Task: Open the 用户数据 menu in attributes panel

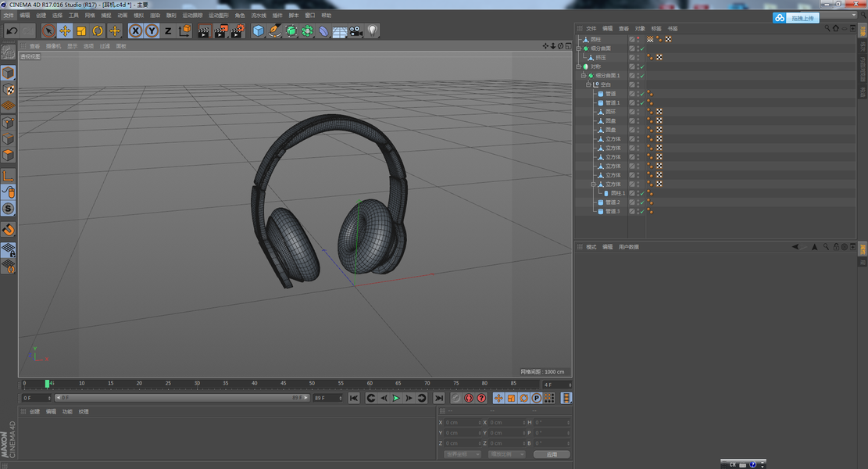Action: click(629, 247)
